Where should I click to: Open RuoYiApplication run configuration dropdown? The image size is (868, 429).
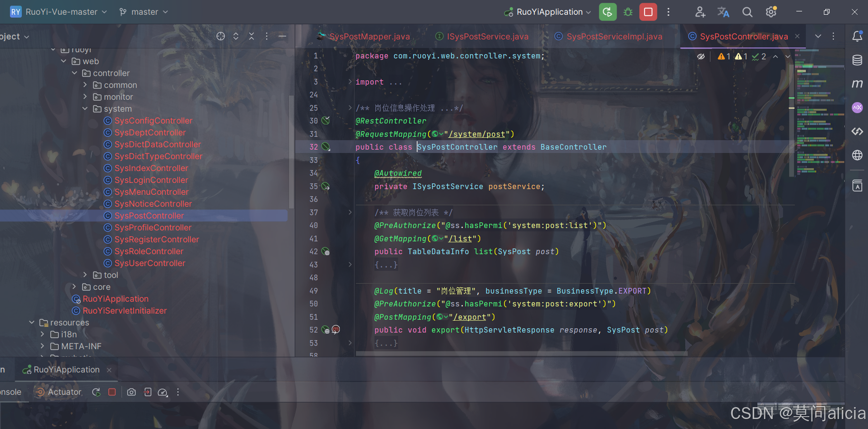[x=548, y=12]
